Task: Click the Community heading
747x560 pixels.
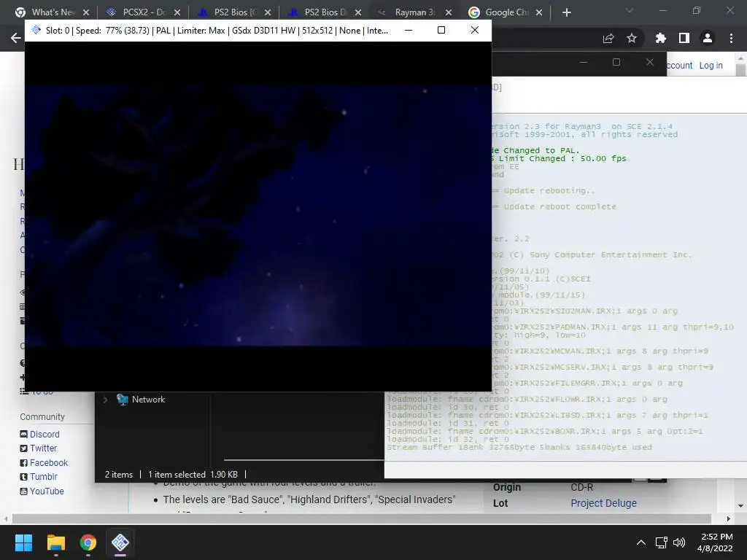Action: pyautogui.click(x=42, y=416)
